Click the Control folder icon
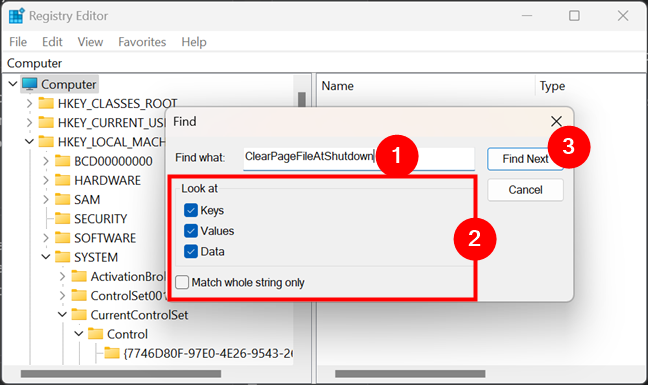 click(95, 334)
